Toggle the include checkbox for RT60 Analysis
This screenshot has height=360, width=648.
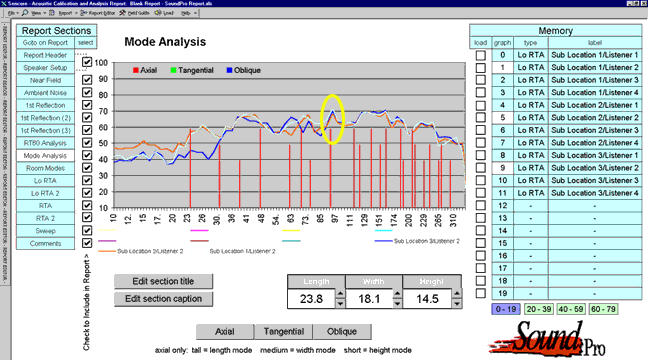(87, 143)
